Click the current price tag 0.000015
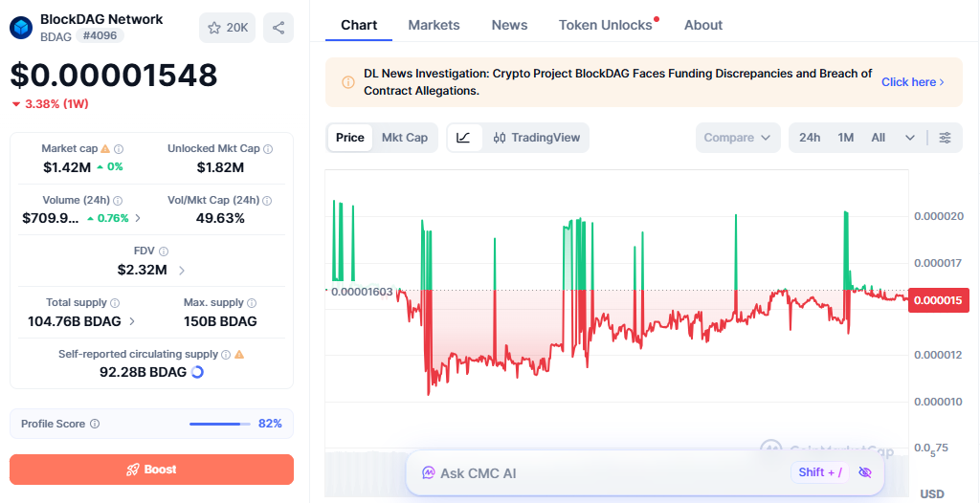 pos(938,300)
